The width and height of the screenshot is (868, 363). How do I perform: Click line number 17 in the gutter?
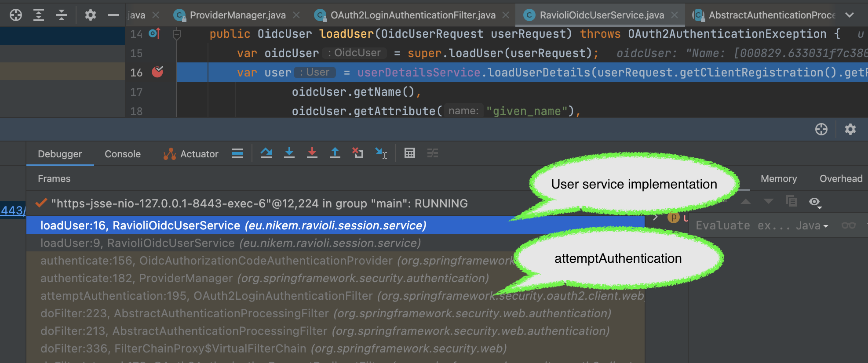pyautogui.click(x=136, y=91)
